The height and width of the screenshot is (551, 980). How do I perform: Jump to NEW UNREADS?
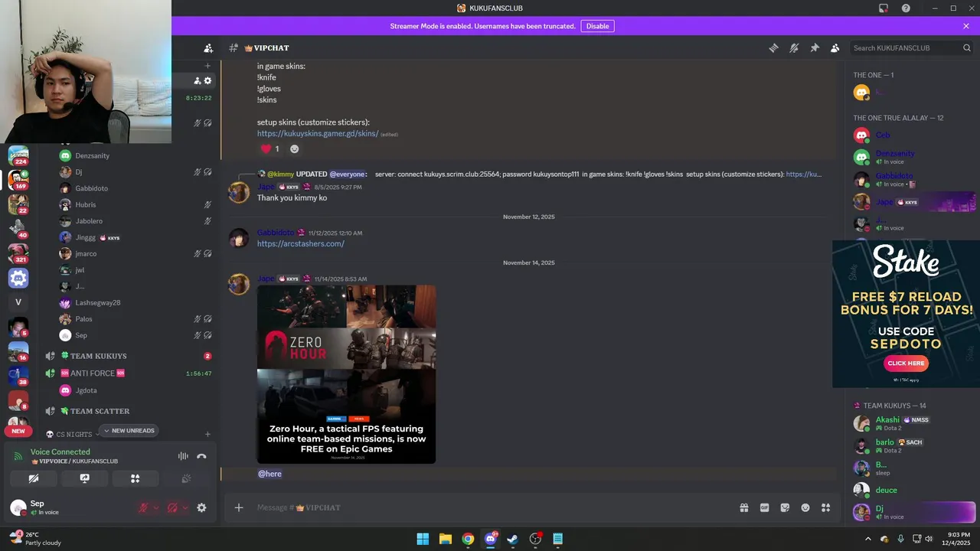[129, 431]
